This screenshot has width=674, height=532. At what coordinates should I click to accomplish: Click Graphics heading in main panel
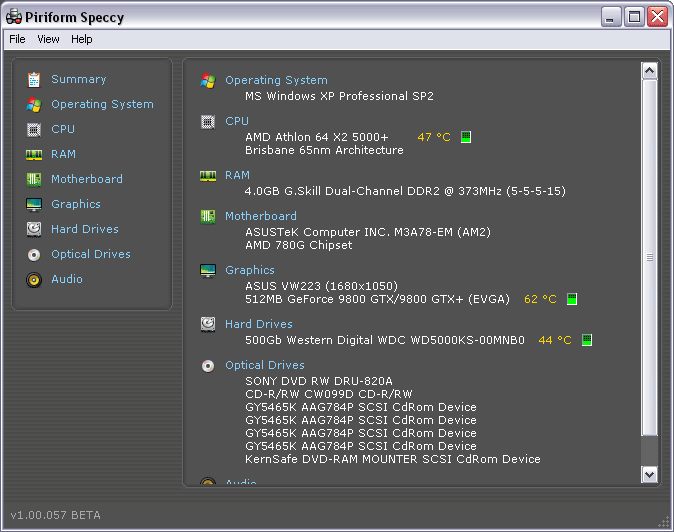[x=250, y=270]
